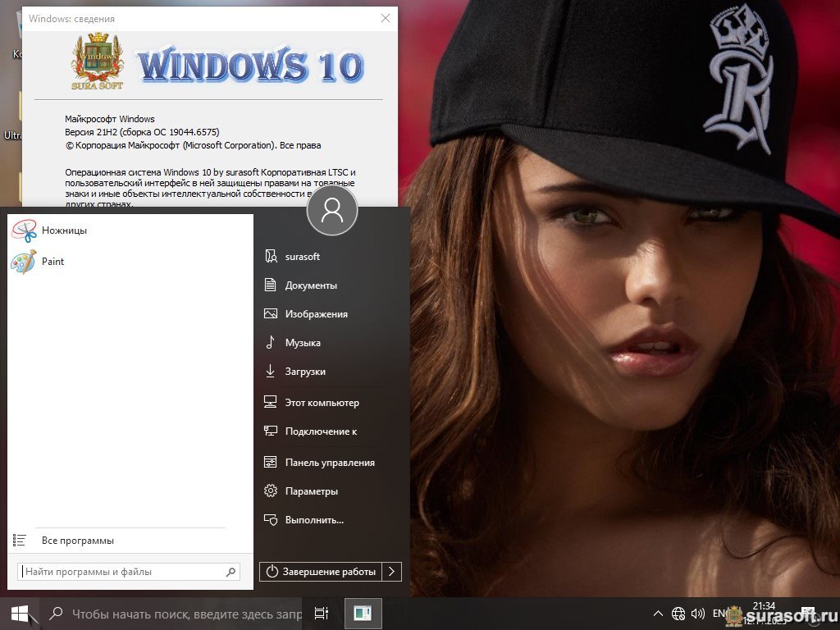Expand Все программы list

click(x=77, y=541)
